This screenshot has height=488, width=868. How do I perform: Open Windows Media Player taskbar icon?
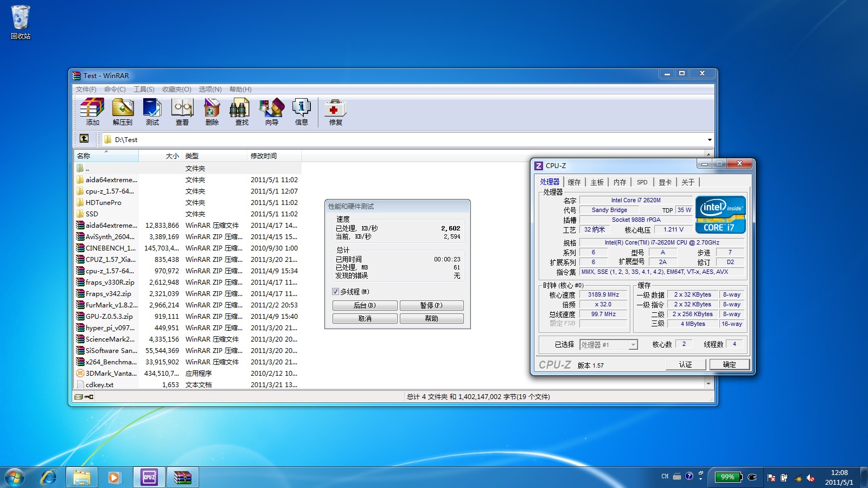(114, 477)
